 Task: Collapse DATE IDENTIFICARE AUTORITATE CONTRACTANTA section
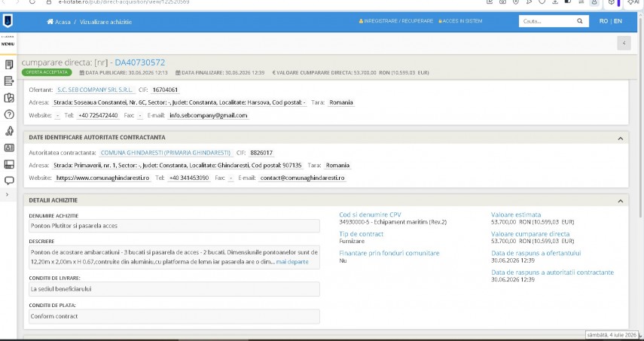(x=620, y=139)
